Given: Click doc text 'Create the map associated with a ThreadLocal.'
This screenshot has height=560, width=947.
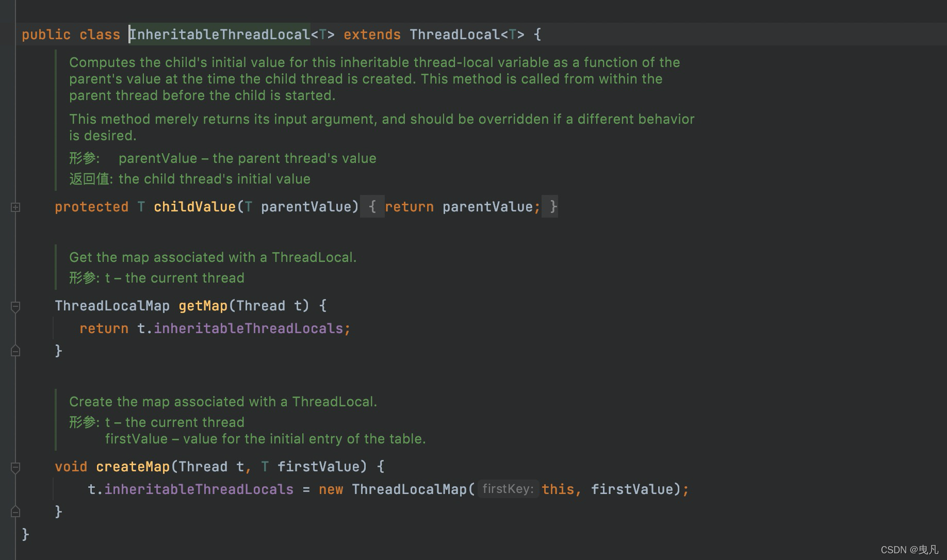Looking at the screenshot, I should (223, 402).
